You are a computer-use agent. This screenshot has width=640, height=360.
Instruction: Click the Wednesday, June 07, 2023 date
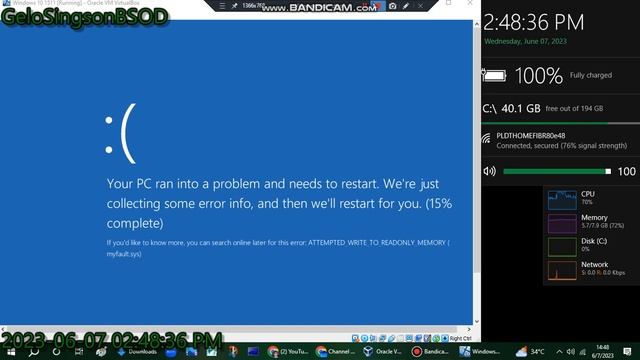(x=525, y=41)
